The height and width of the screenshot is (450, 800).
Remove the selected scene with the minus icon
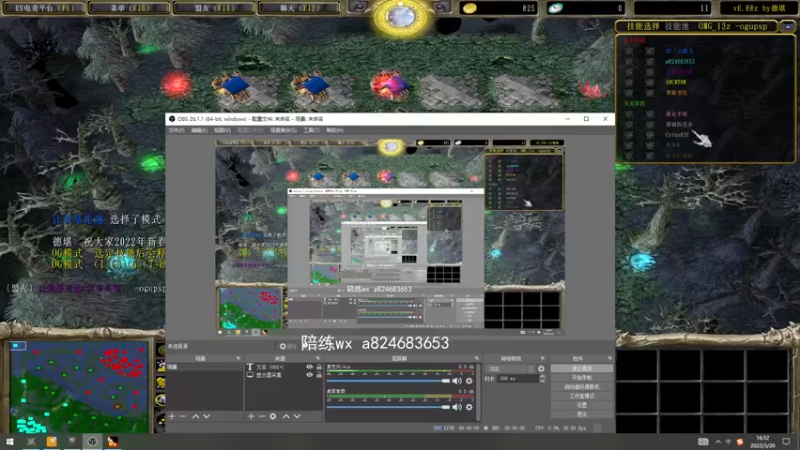tap(183, 416)
